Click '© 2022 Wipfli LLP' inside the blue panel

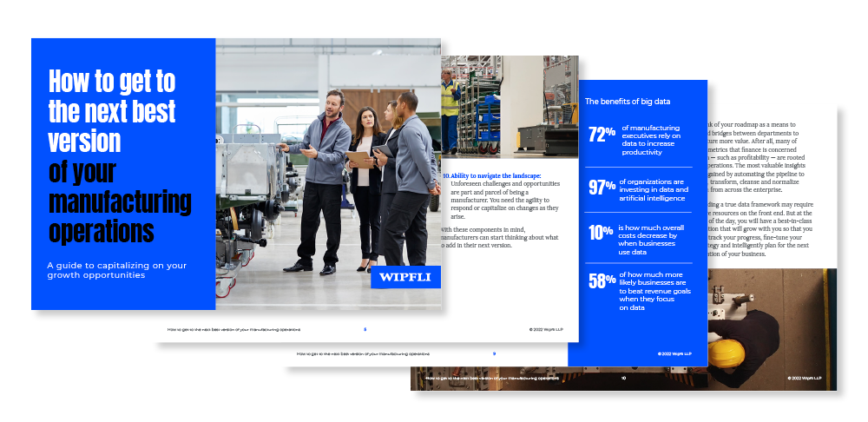click(675, 353)
